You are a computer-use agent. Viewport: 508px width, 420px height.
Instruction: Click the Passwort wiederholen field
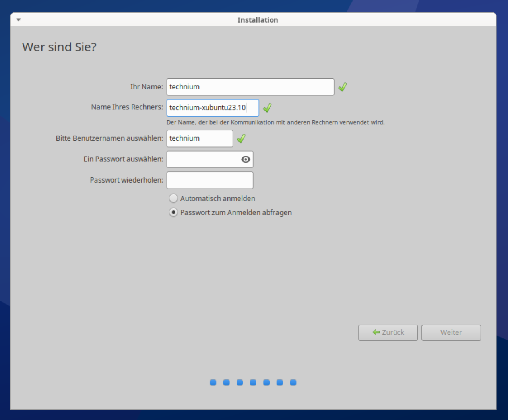point(209,180)
